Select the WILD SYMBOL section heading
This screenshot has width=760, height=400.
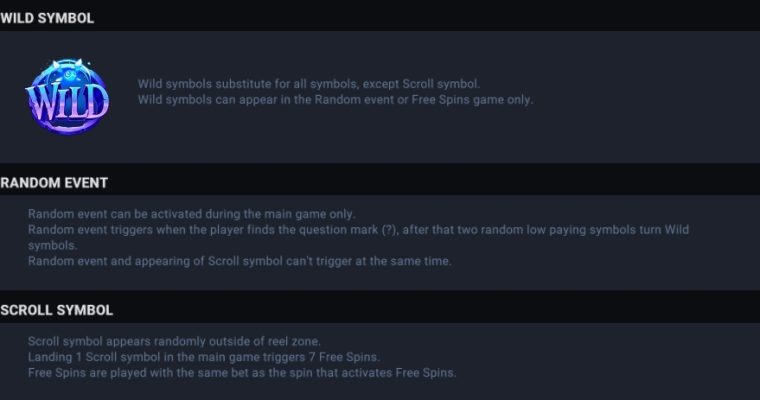pos(47,18)
